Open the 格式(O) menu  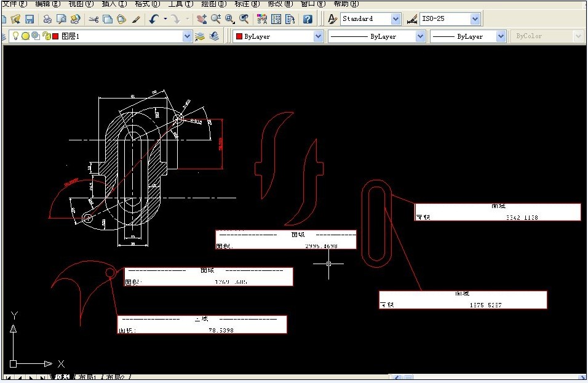point(148,4)
